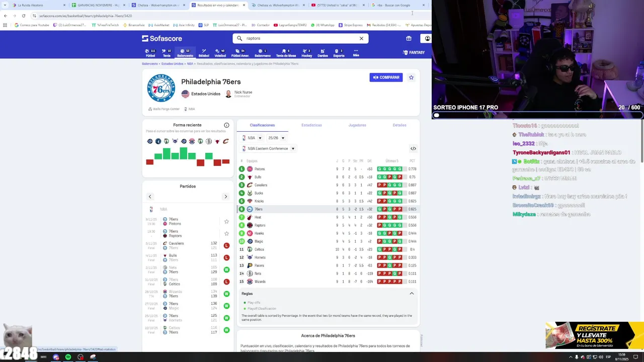Image resolution: width=644 pixels, height=362 pixels.
Task: Open the user profile icon
Action: [427, 38]
